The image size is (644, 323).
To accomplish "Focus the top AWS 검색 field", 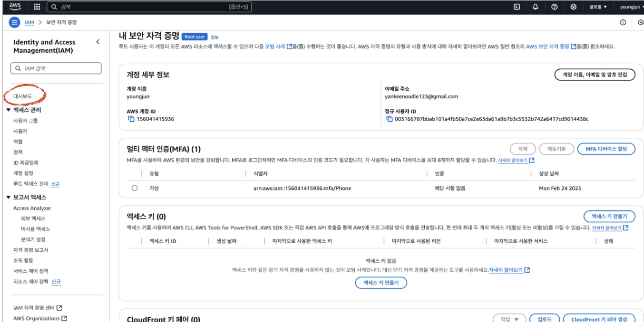I will (149, 7).
